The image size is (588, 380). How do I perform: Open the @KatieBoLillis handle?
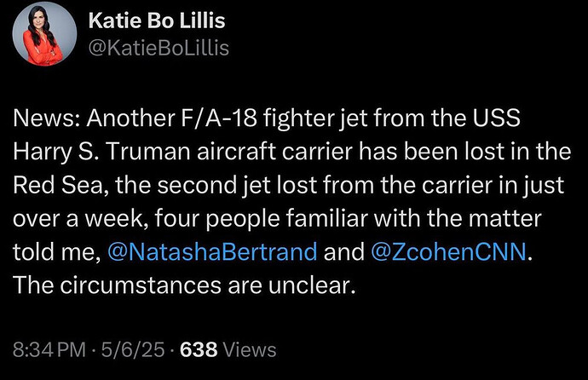[x=159, y=49]
